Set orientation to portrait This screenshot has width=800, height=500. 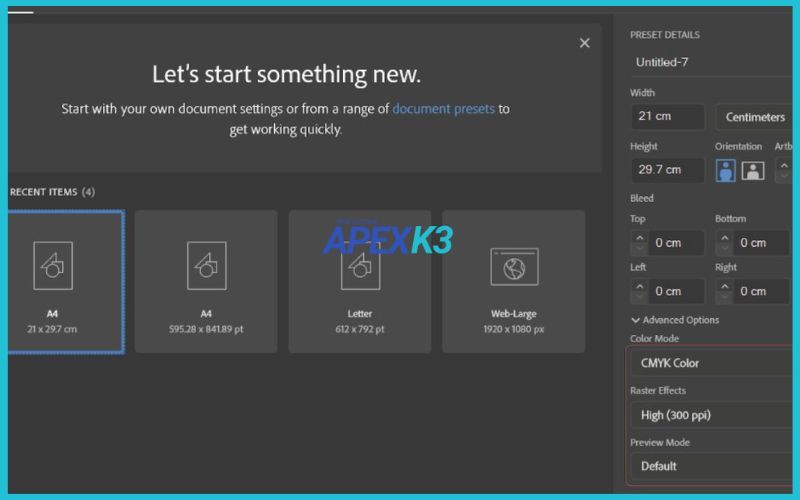coord(726,170)
